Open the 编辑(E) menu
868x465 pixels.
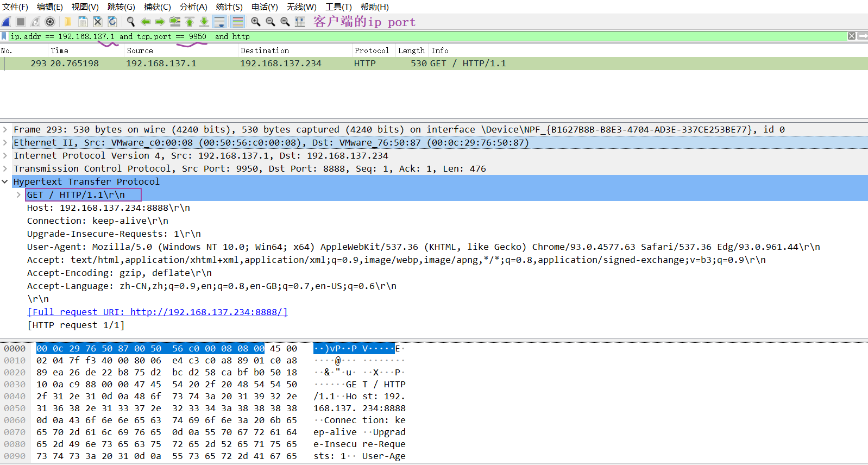click(x=49, y=7)
